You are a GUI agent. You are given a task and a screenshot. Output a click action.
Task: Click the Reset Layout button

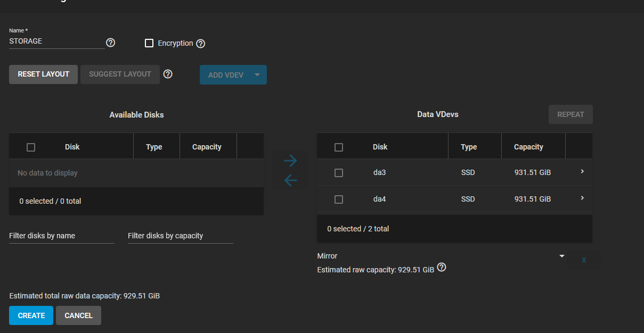(44, 74)
